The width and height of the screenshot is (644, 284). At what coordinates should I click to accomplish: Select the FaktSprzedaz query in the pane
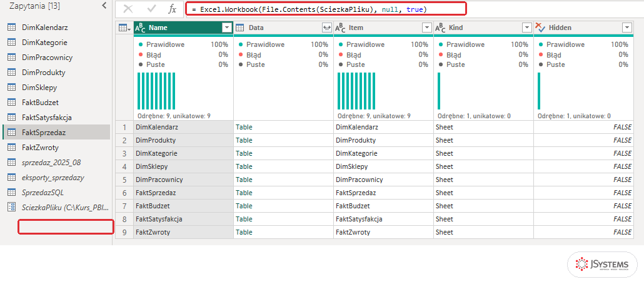(56, 133)
